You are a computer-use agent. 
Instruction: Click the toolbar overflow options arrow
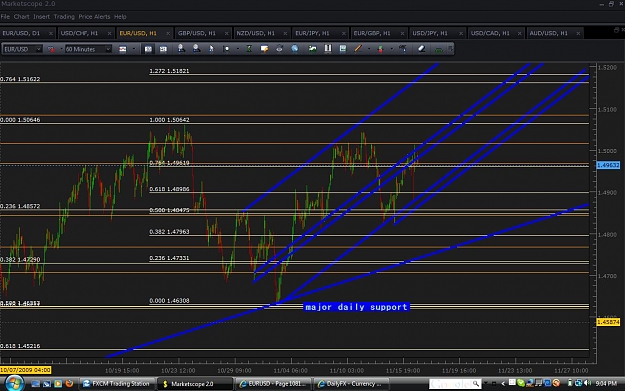tap(450, 49)
